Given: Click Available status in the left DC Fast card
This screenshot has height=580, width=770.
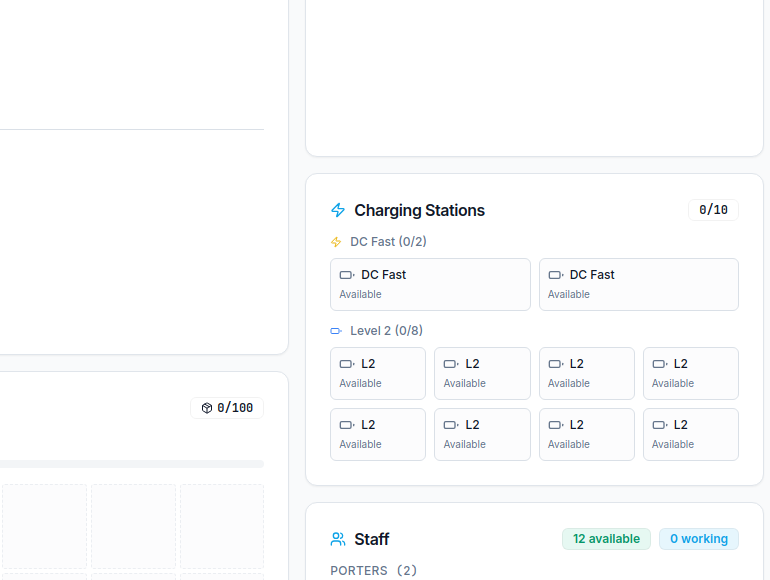Looking at the screenshot, I should (x=360, y=294).
